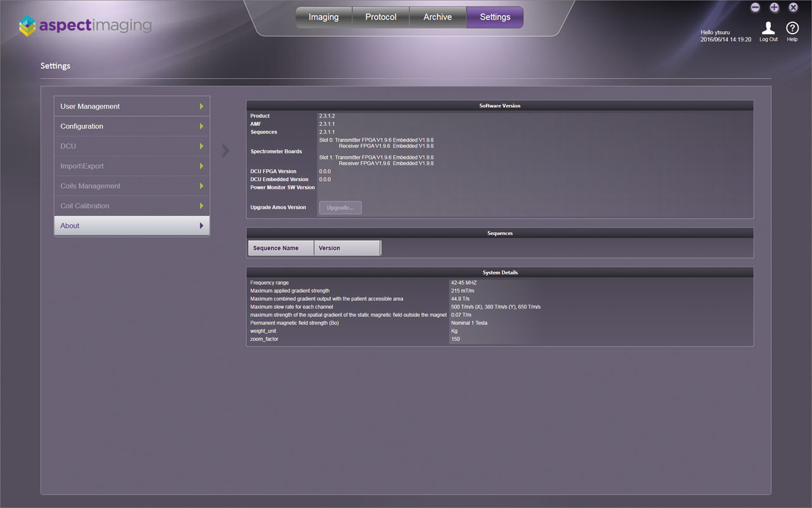
Task: Click arrow on the About item
Action: pyautogui.click(x=202, y=226)
